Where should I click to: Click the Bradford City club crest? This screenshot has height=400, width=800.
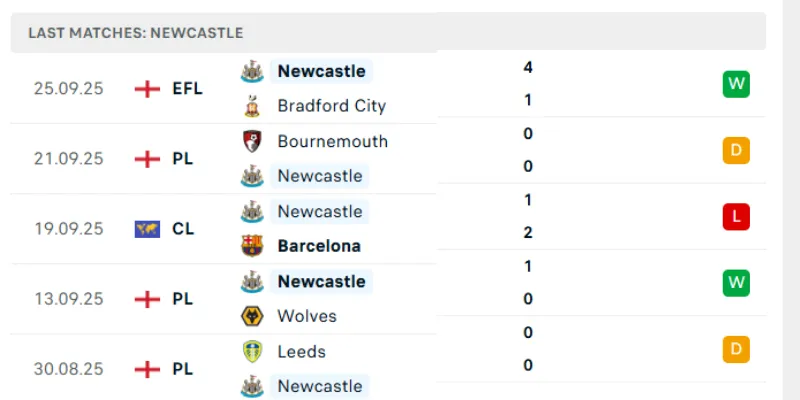pos(253,106)
